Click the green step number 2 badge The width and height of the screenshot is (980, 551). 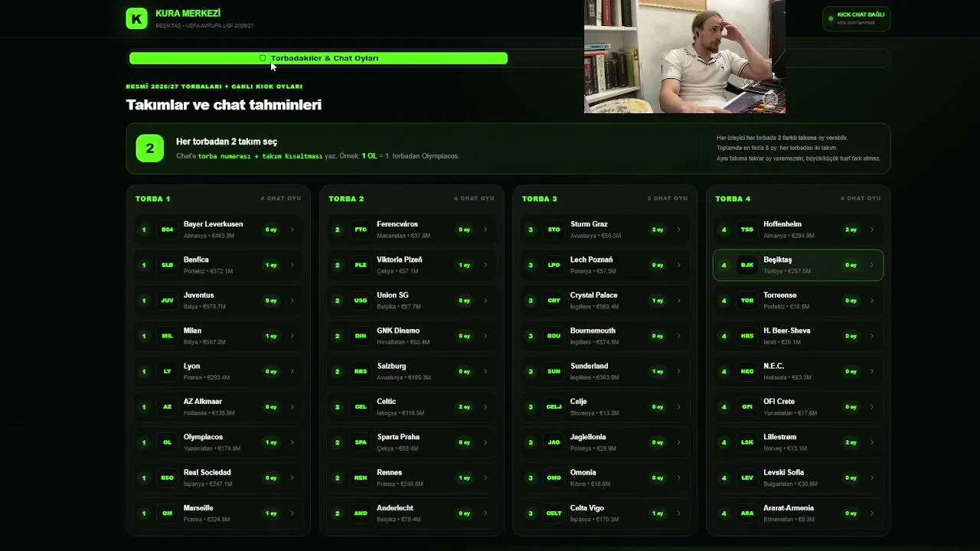[x=150, y=148]
